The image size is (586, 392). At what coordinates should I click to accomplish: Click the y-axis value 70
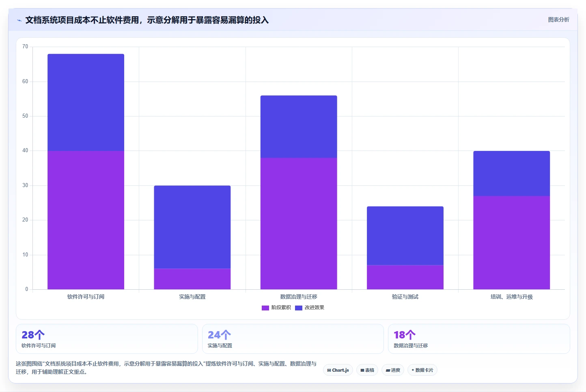[25, 47]
